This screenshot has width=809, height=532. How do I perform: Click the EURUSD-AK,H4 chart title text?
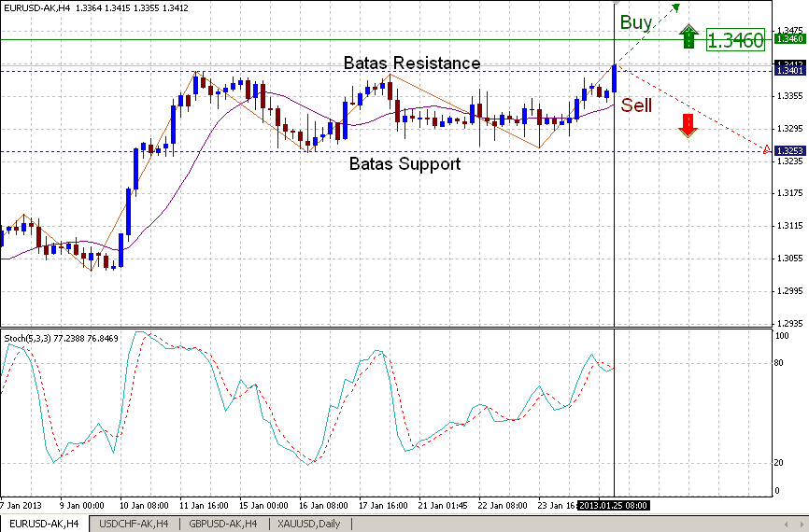(37, 8)
